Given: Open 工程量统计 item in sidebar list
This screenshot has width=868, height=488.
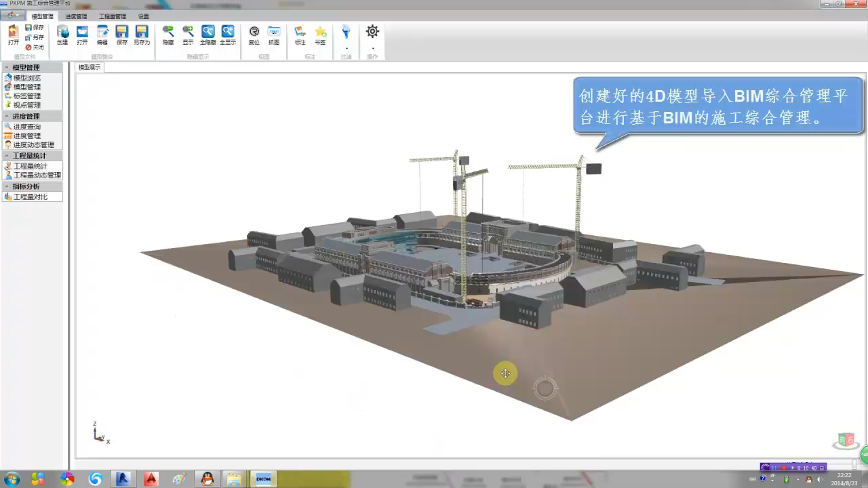Looking at the screenshot, I should tap(26, 166).
